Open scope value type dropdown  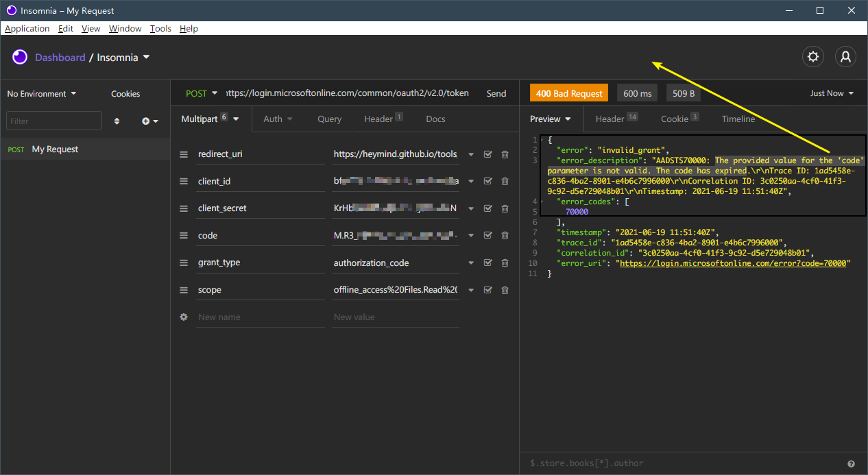[471, 291]
